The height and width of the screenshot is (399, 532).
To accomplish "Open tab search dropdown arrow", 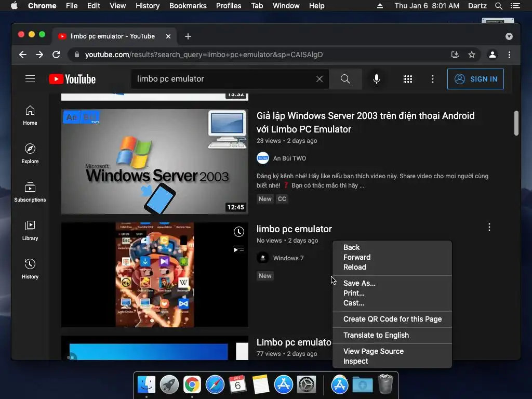I will [x=509, y=36].
